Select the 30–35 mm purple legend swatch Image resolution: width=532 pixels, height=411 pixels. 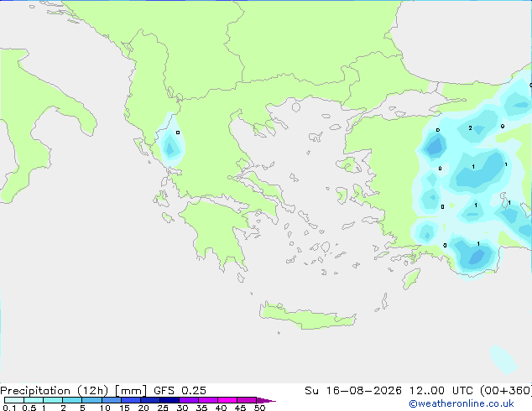coord(189,400)
